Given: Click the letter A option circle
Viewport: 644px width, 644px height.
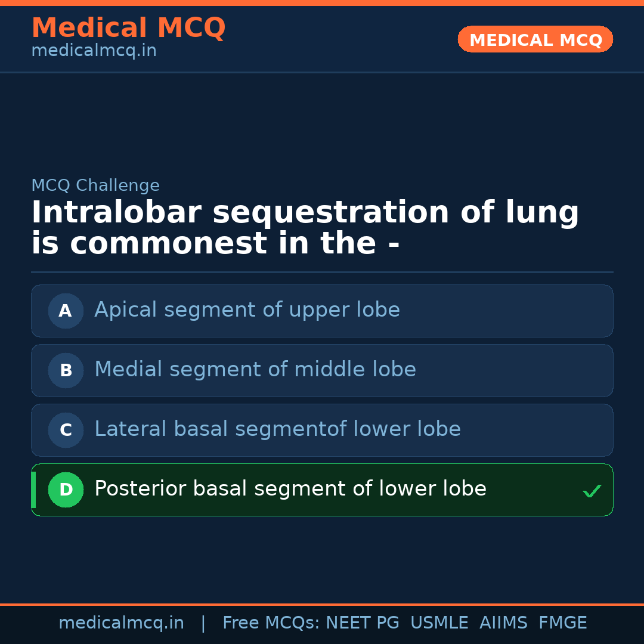Looking at the screenshot, I should point(66,311).
